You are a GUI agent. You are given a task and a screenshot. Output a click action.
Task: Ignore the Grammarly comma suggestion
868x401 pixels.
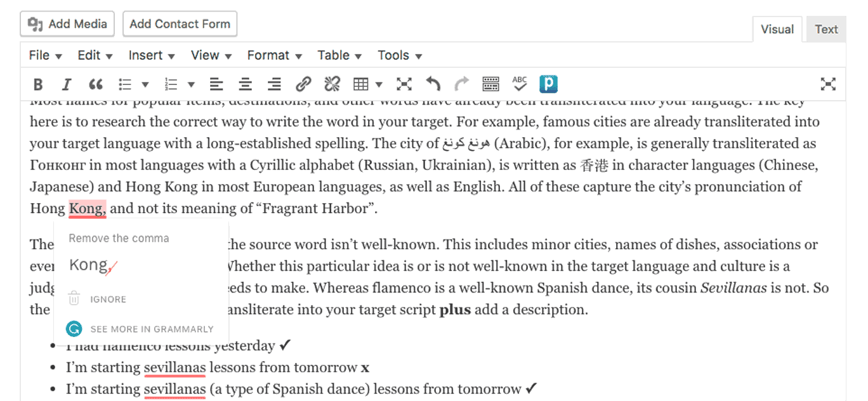108,299
